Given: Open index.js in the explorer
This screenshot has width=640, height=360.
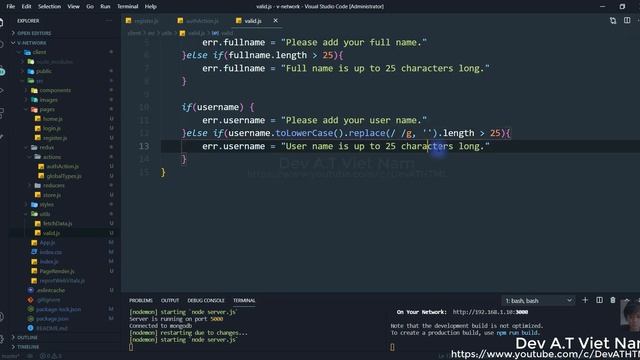Looking at the screenshot, I should [49, 262].
